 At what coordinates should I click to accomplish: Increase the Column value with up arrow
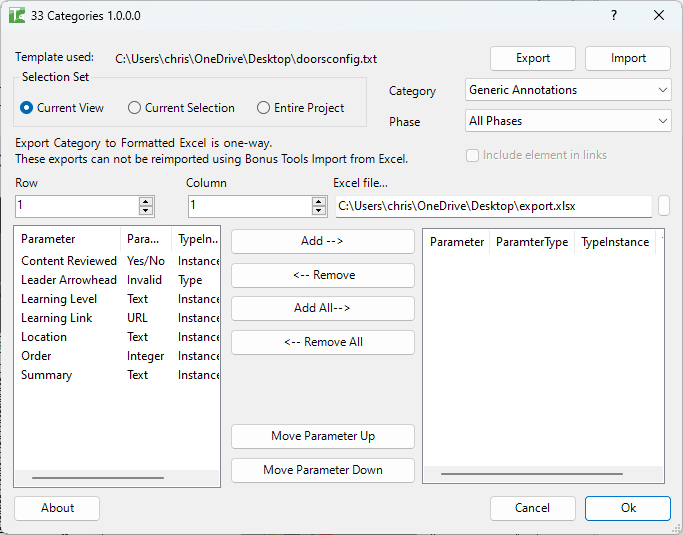319,201
